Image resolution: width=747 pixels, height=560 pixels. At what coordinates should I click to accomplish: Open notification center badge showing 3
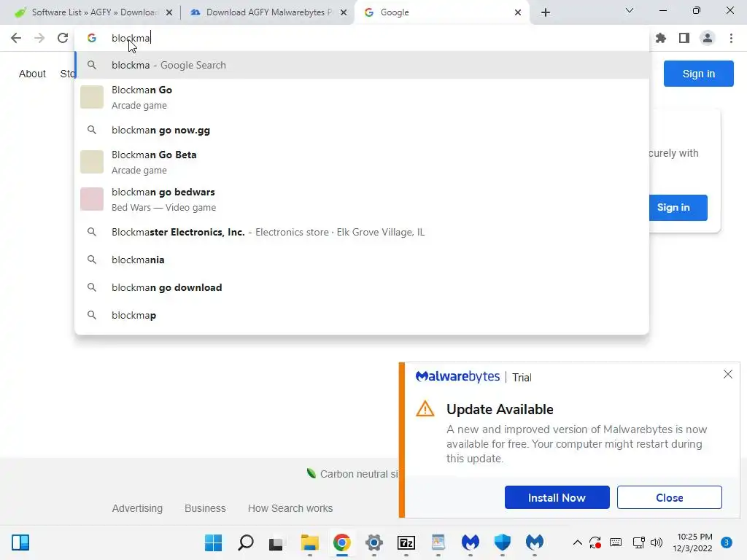(x=727, y=542)
